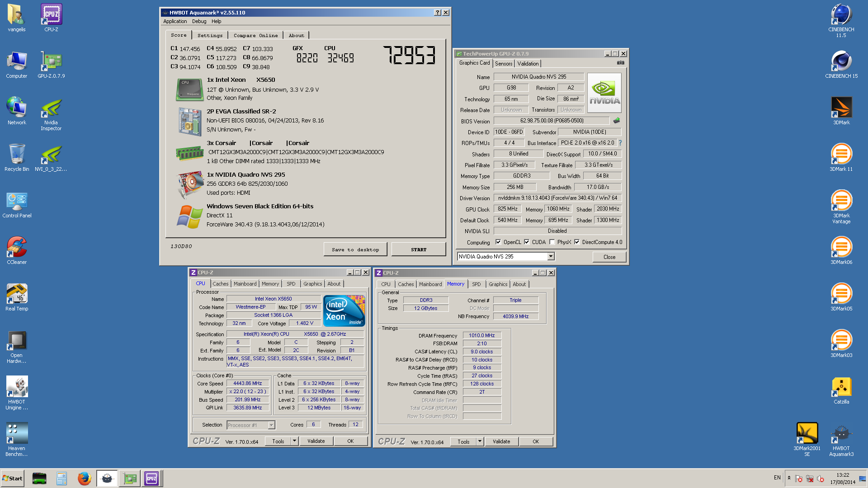The height and width of the screenshot is (488, 868).
Task: Launch HWBOT Unigine desktop shortcut
Action: 17,393
